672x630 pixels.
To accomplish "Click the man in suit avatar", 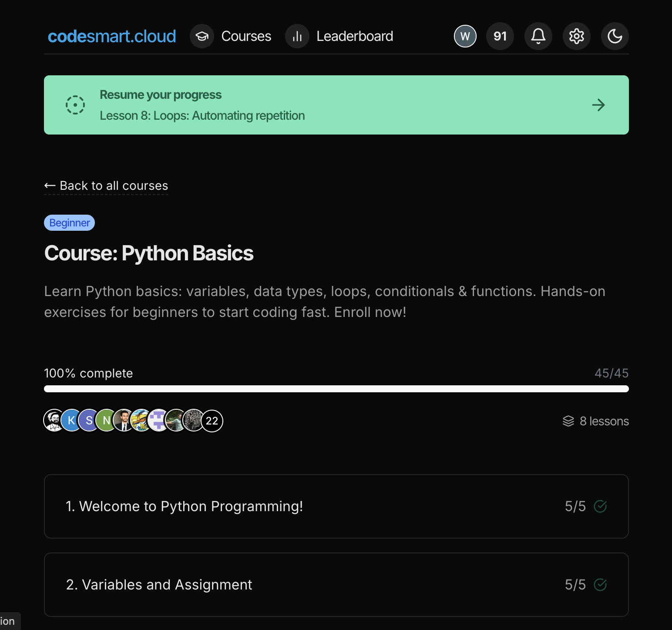I will coord(124,421).
